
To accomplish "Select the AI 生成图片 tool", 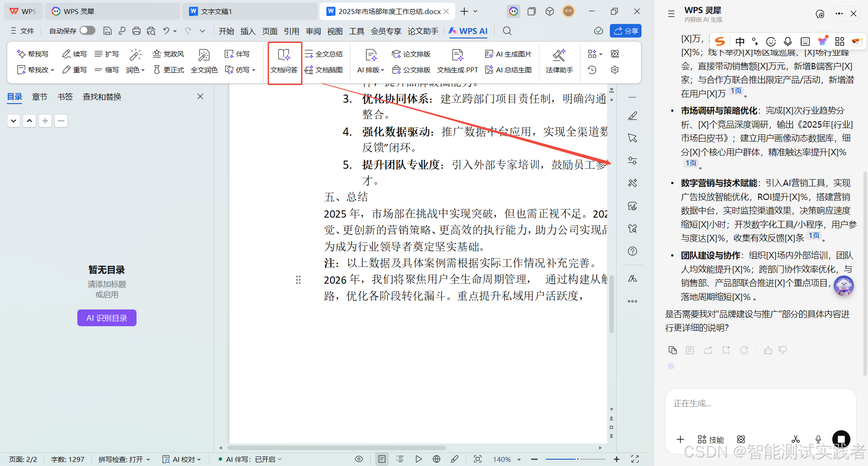I will click(x=508, y=53).
